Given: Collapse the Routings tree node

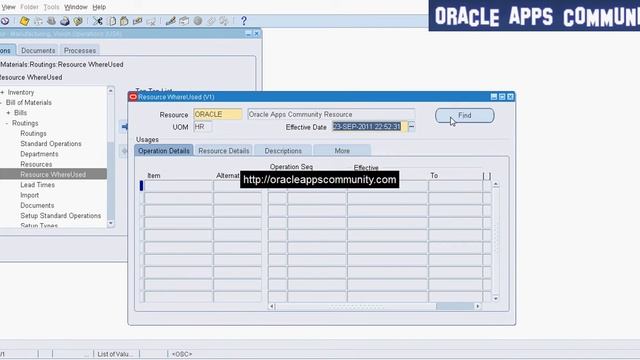Looking at the screenshot, I should click(7, 123).
